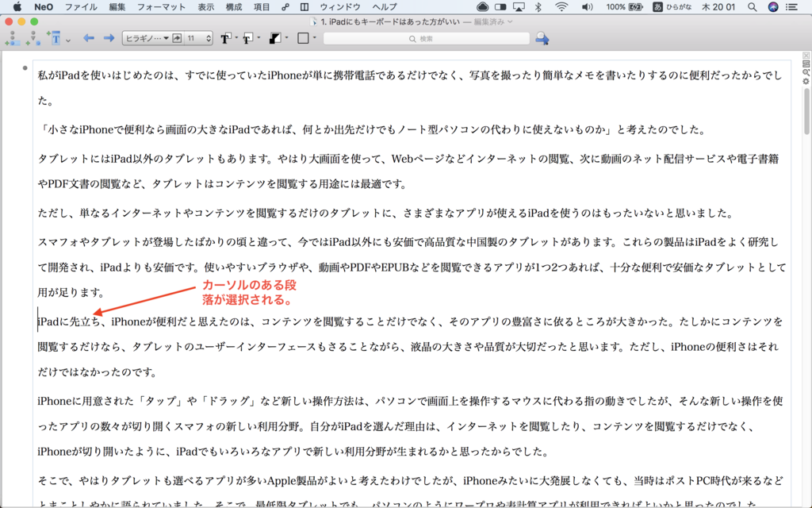
Task: Click paragraph starting iPhoneに用意された「タップ」
Action: (411, 426)
